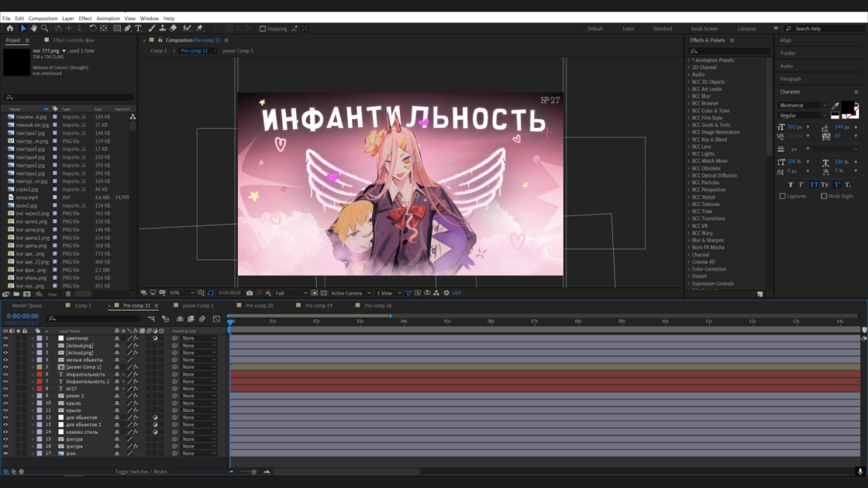Image resolution: width=868 pixels, height=488 pixels.
Task: Toggle Draft 3D in the timeline
Action: click(x=166, y=318)
